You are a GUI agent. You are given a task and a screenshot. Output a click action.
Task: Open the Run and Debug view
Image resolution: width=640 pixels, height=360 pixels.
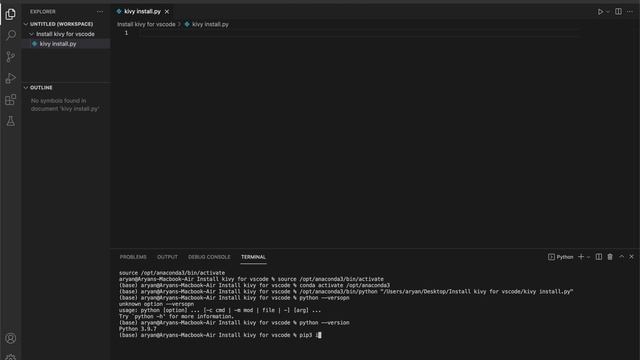tap(11, 78)
